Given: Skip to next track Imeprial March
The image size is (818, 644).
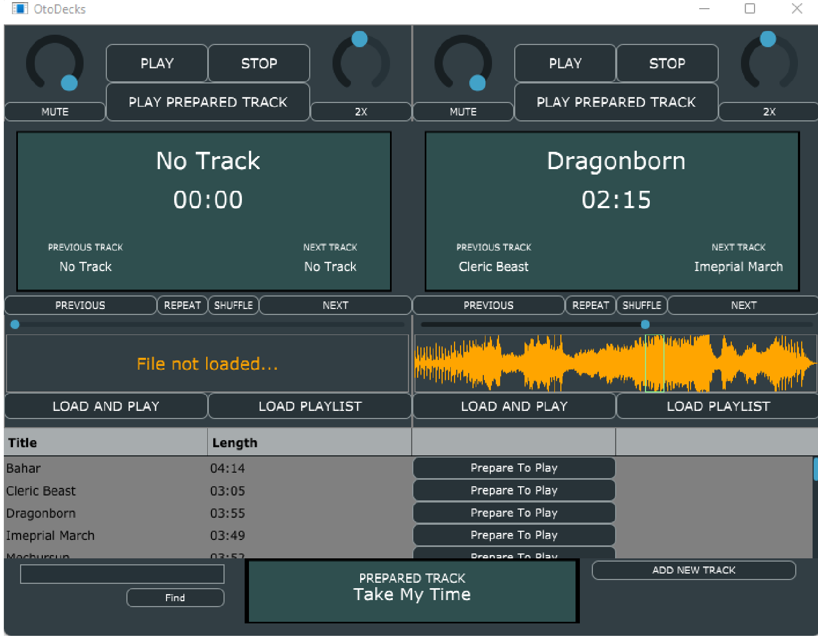Looking at the screenshot, I should coord(743,305).
